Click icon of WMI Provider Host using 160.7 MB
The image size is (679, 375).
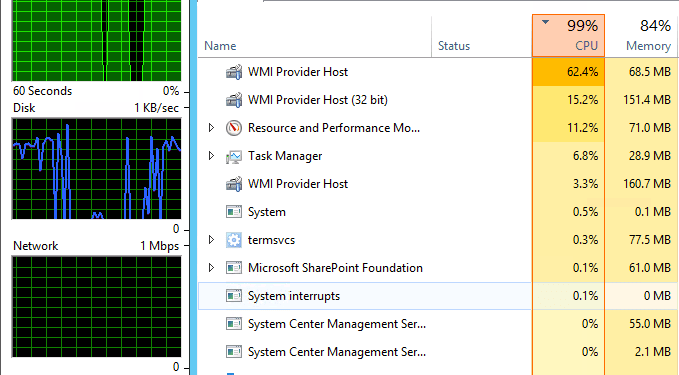pyautogui.click(x=234, y=184)
